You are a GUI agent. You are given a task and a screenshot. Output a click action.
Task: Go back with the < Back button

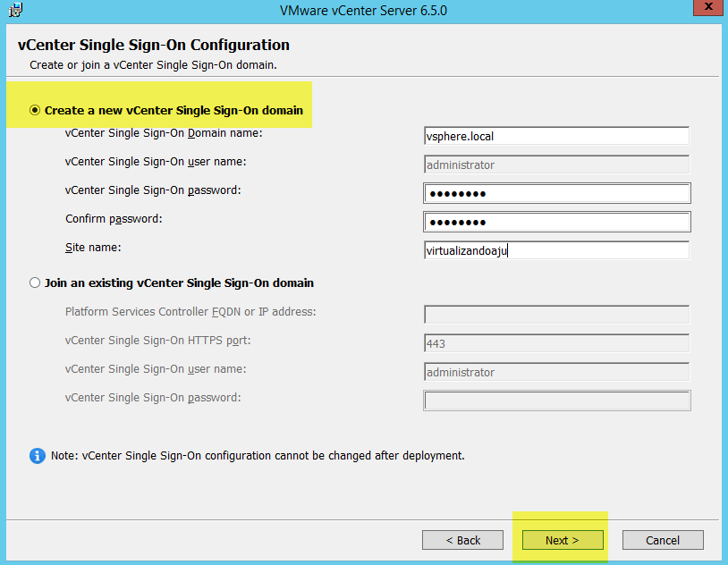click(x=463, y=540)
